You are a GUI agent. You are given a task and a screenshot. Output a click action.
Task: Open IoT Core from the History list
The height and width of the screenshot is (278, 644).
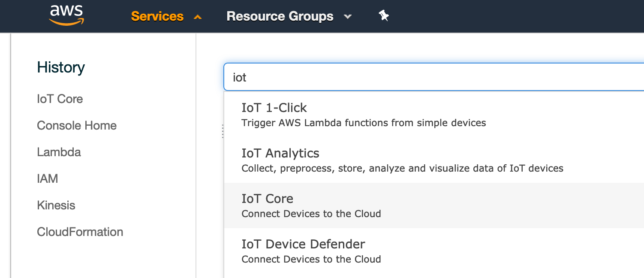coord(60,99)
